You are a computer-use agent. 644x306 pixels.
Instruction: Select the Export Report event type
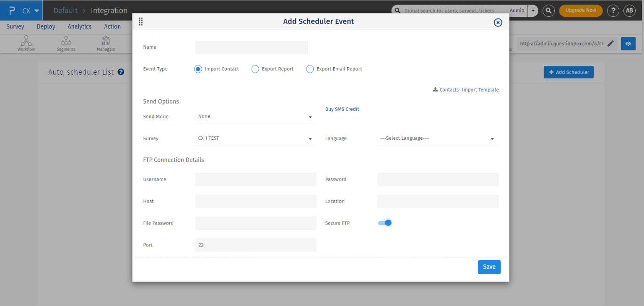coord(255,69)
